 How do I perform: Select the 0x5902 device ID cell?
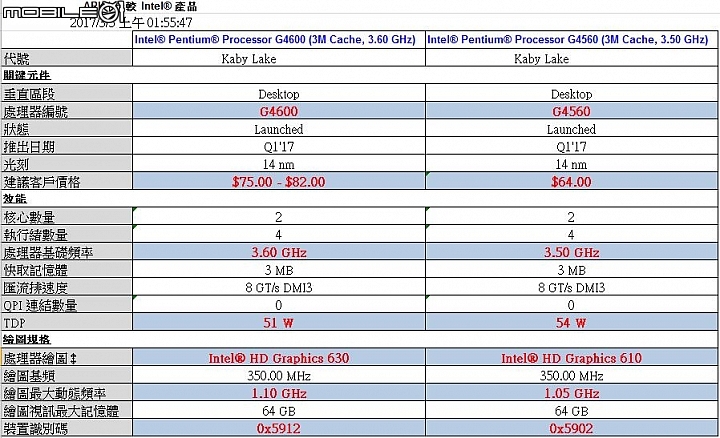[x=571, y=429]
